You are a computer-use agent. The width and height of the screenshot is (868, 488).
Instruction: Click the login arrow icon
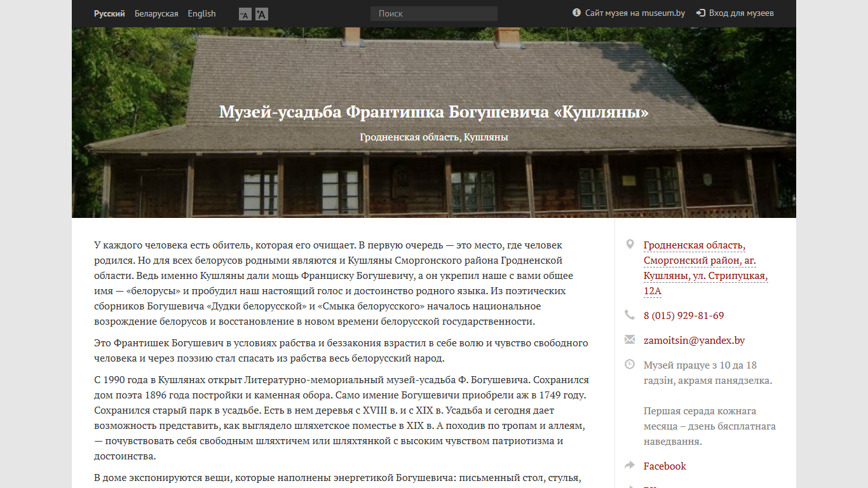click(x=701, y=13)
